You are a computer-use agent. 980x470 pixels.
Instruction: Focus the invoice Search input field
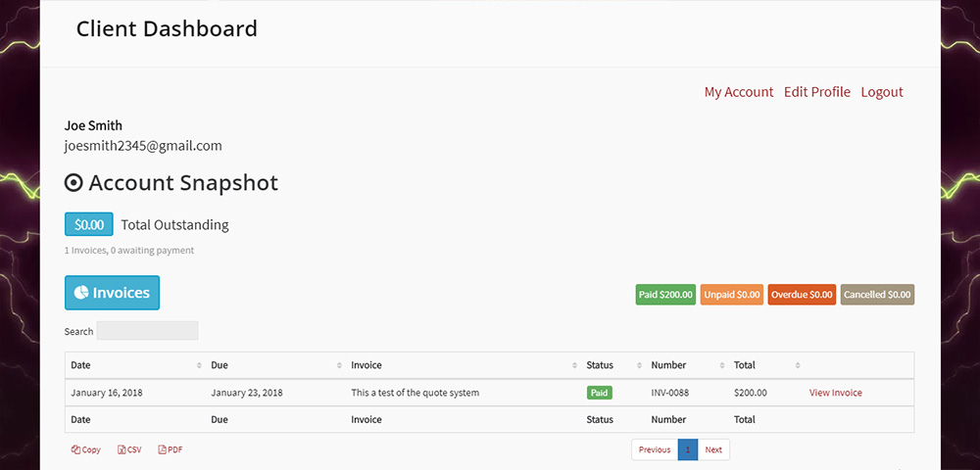point(148,331)
